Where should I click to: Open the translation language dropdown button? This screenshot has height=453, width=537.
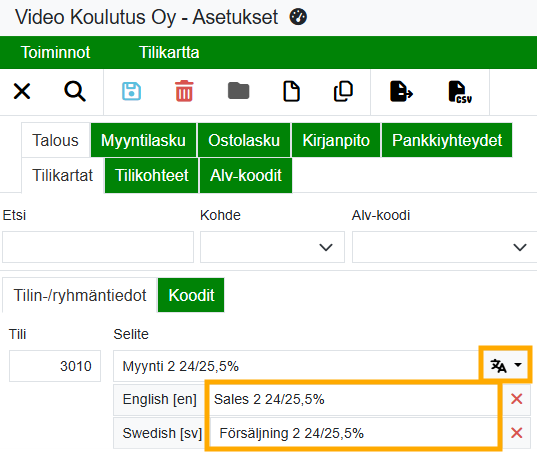click(506, 365)
